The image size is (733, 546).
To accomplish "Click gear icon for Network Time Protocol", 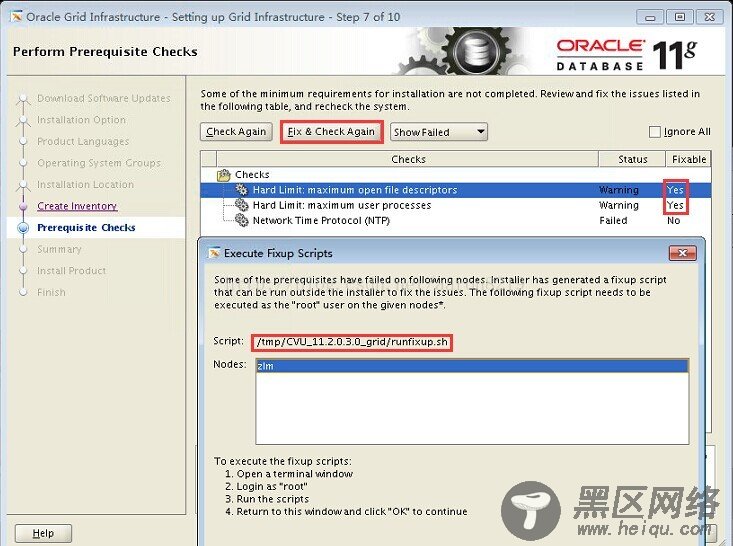I will click(x=241, y=220).
